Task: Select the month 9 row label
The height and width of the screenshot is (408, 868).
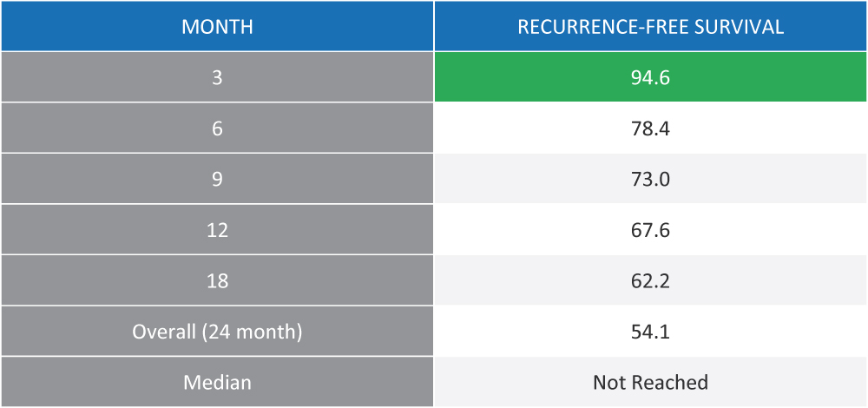Action: pos(217,179)
